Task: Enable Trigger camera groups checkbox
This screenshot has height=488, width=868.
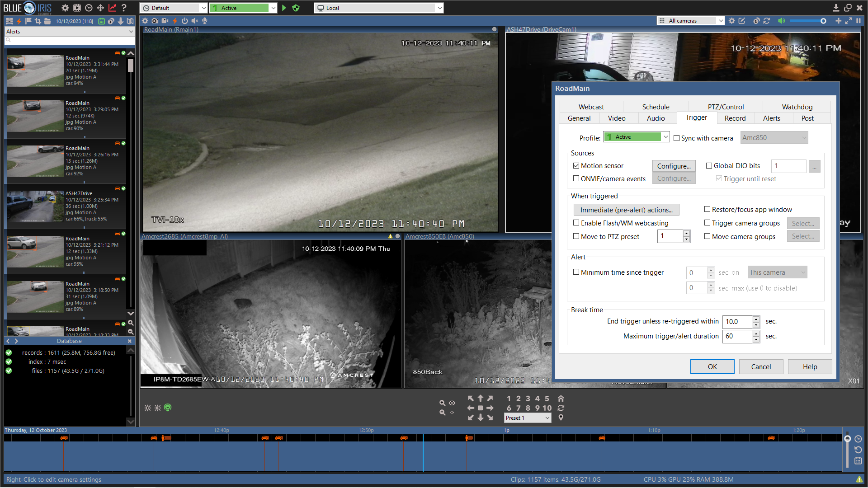Action: coord(708,223)
